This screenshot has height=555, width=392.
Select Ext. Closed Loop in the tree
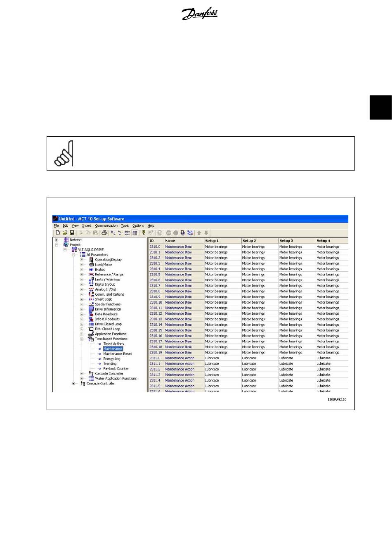108,329
